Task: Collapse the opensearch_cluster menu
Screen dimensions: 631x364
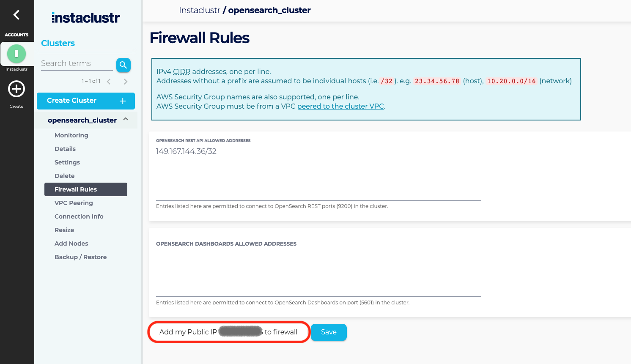Action: tap(126, 120)
